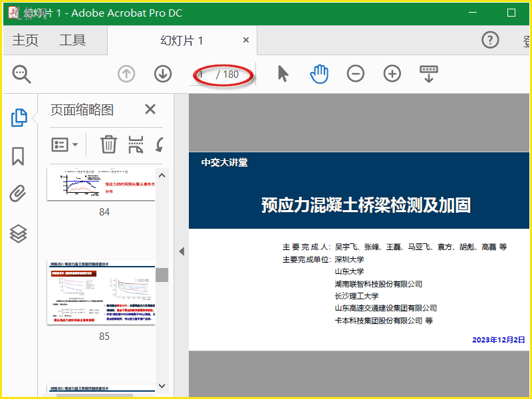Select the arrow selection tool
The width and height of the screenshot is (532, 399).
[283, 74]
